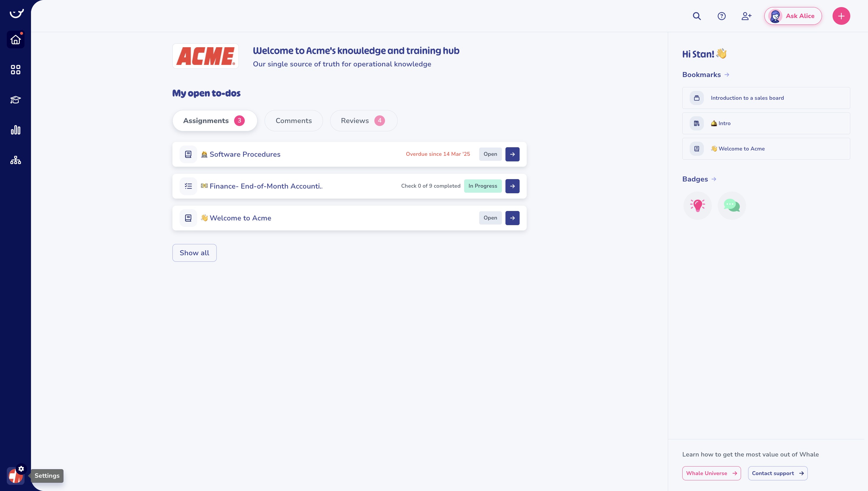Click the arrow next to Badges
The height and width of the screenshot is (491, 868).
coord(714,179)
